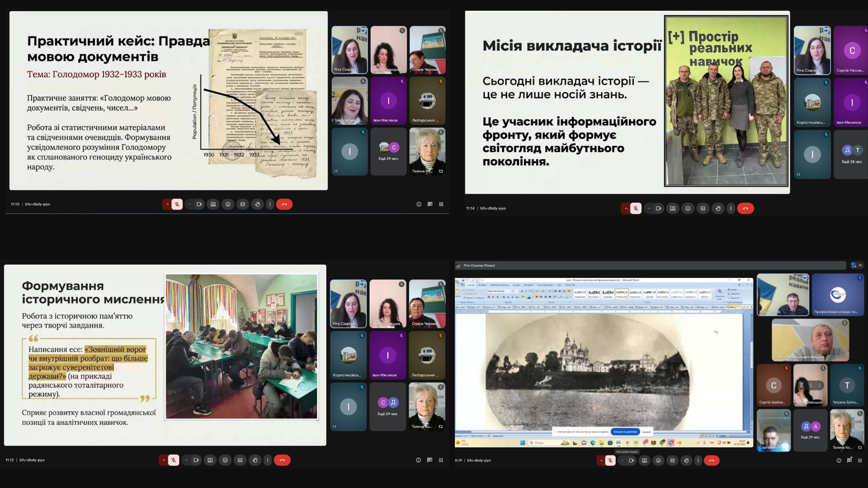The height and width of the screenshot is (488, 868).
Task: Open the Вставка ribbon tab in shared Word
Action: [x=482, y=285]
